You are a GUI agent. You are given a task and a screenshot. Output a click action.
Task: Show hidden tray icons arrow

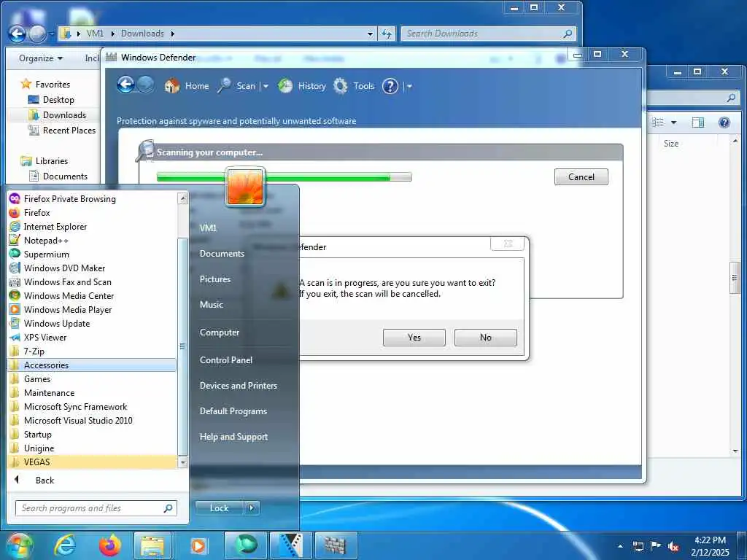pyautogui.click(x=620, y=546)
